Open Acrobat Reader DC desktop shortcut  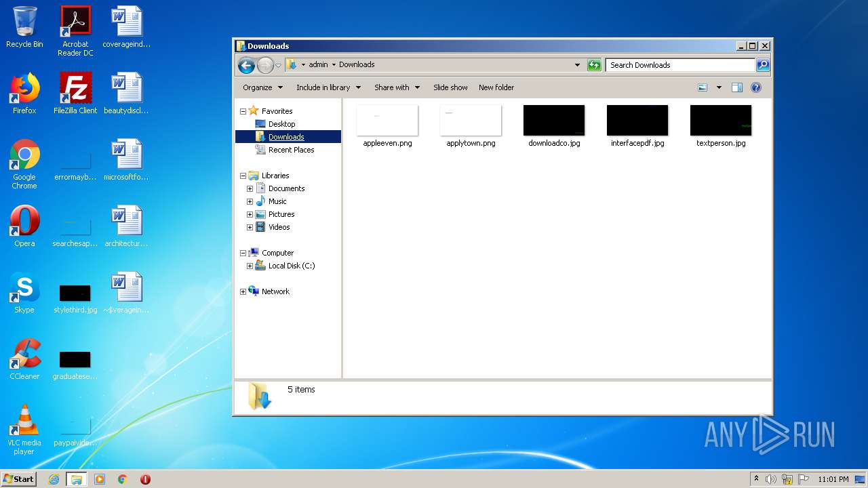pos(75,31)
